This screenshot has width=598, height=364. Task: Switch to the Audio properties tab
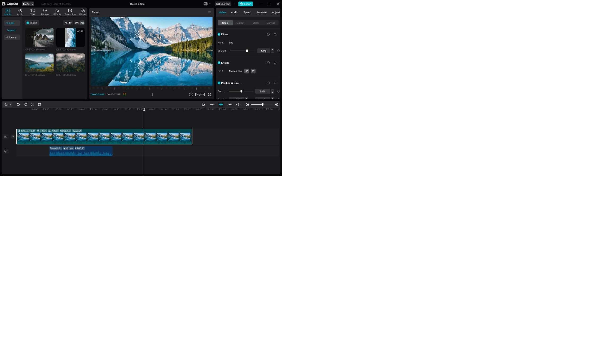[234, 12]
